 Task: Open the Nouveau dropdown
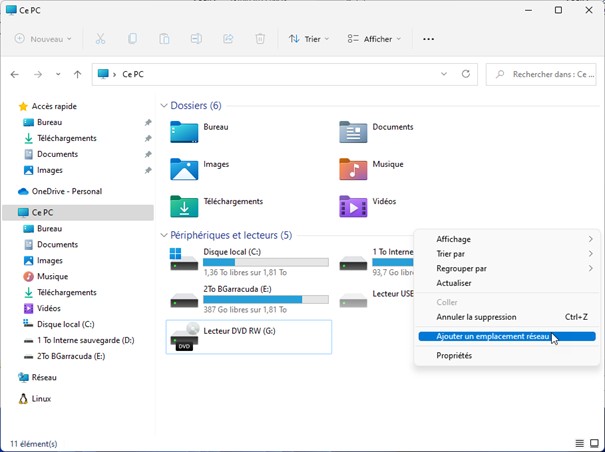click(x=43, y=39)
